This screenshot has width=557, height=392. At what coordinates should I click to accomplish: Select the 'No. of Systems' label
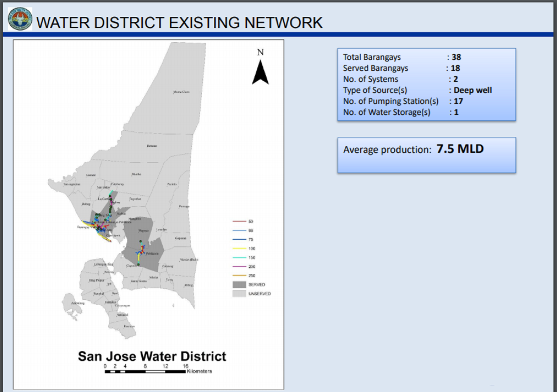coord(370,79)
